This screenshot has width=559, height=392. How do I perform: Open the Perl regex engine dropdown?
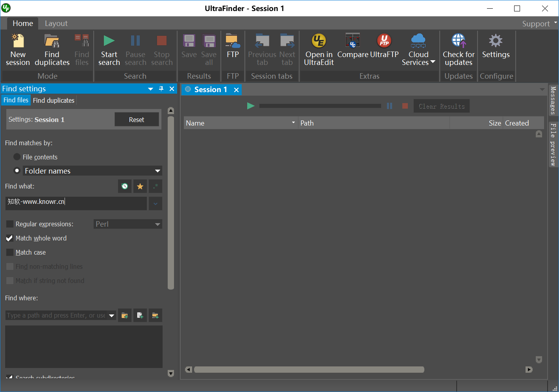pos(157,224)
